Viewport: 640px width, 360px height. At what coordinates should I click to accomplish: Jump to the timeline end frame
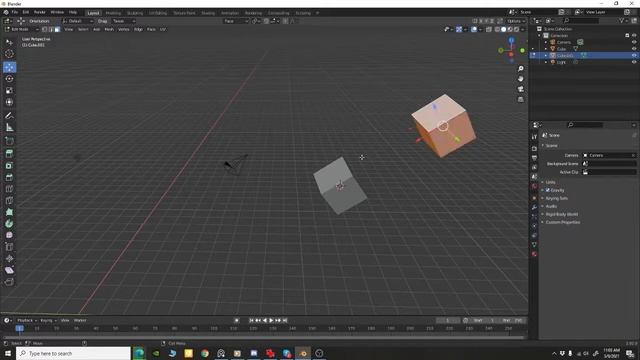tap(285, 320)
